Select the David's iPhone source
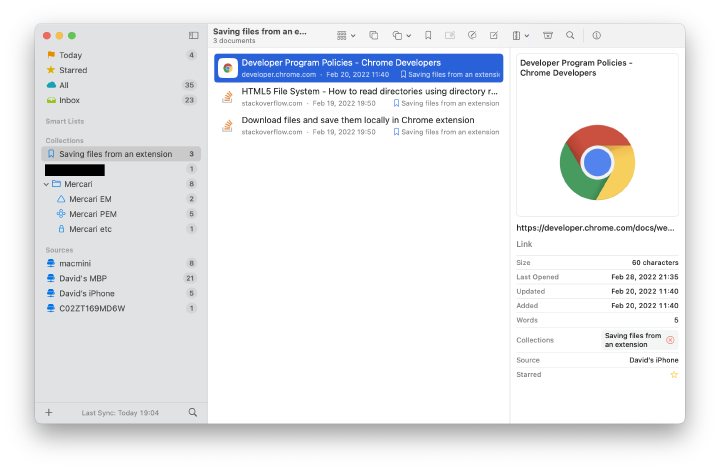The width and height of the screenshot is (720, 470). click(x=121, y=293)
